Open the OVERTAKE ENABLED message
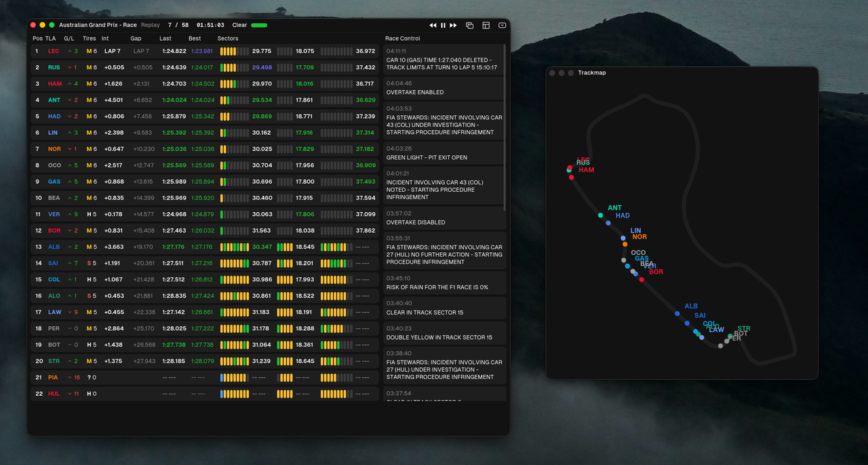The image size is (868, 465). point(444,88)
